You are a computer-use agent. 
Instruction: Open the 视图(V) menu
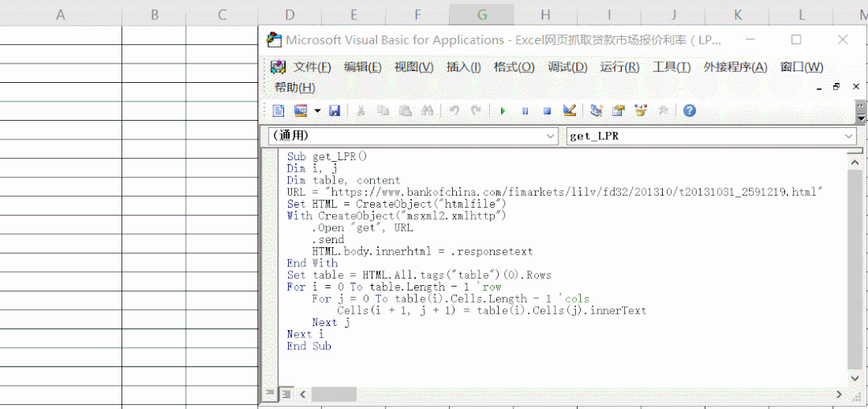point(414,67)
